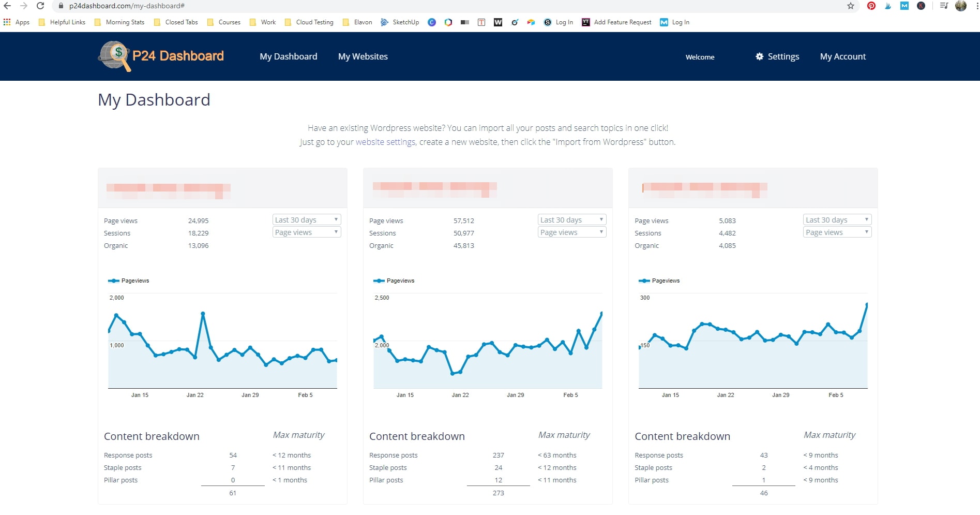
Task: Bookmark this page with the star icon
Action: click(851, 6)
